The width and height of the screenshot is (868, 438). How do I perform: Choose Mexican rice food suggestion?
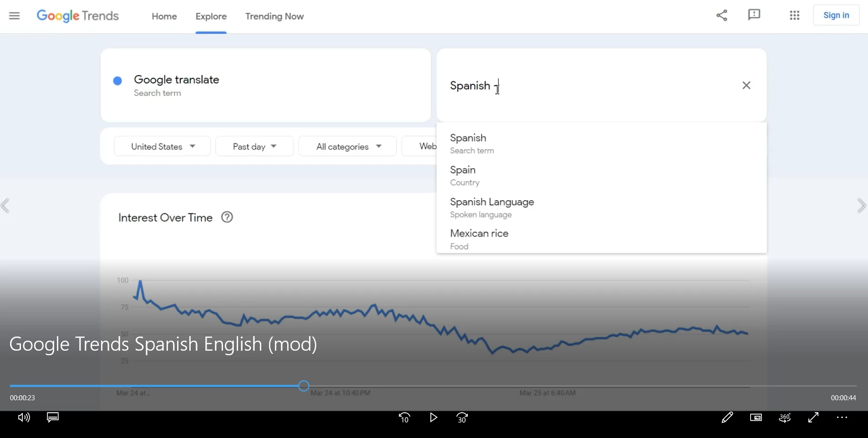601,239
